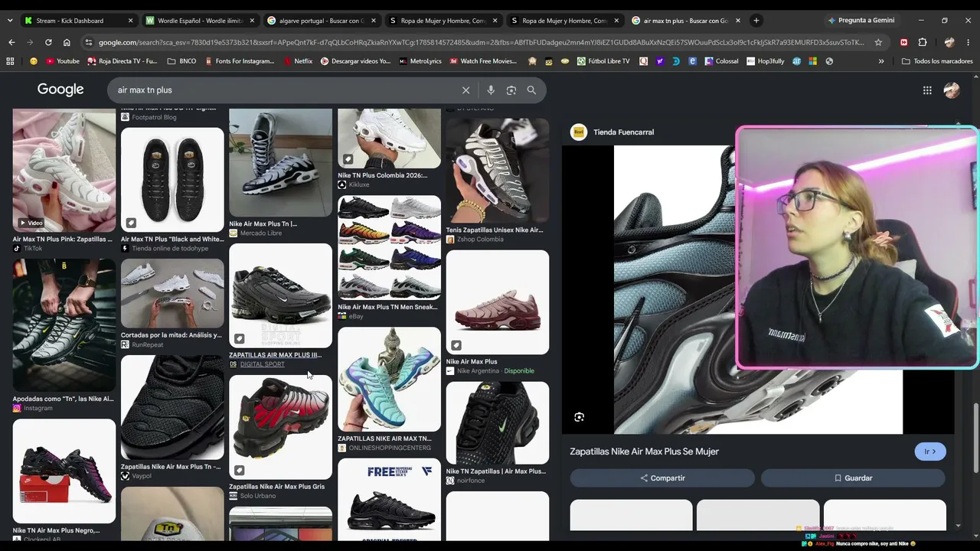
Task: Bookmark this page with the star
Action: [878, 42]
